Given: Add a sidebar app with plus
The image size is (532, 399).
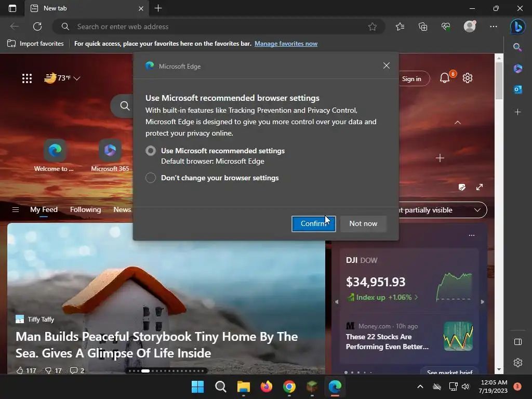Looking at the screenshot, I should click(x=517, y=112).
